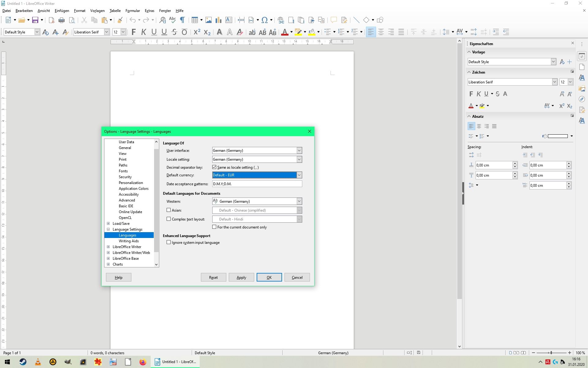Image resolution: width=588 pixels, height=368 pixels.
Task: Export as PDF toolbar icon
Action: coord(51,20)
